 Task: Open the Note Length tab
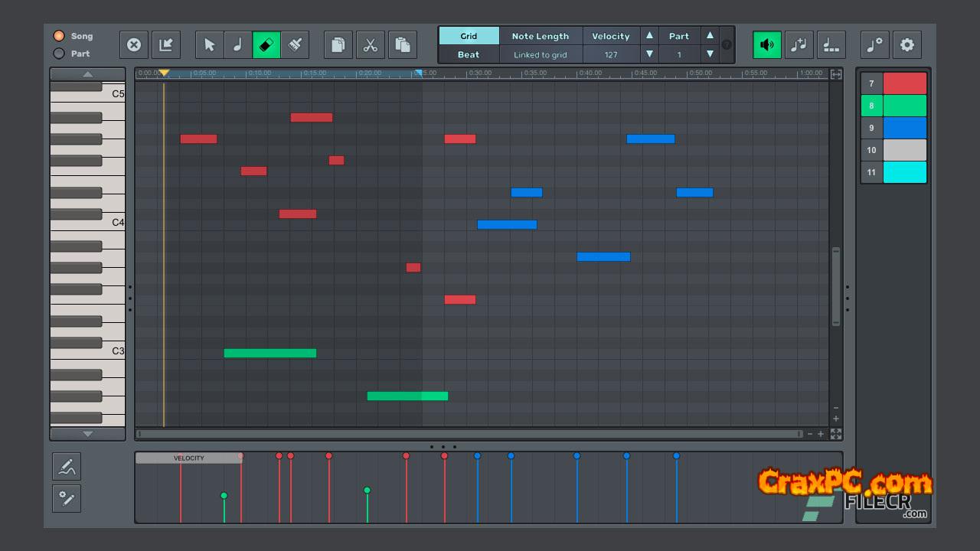coord(540,36)
